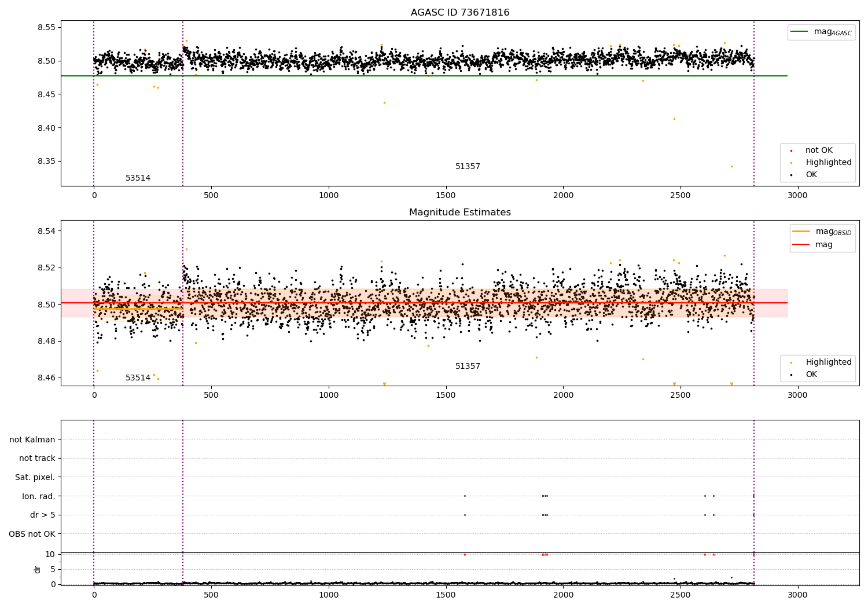Select the red 'mag' legend line sample
Viewport: 868px width, 608px height.
coord(801,244)
